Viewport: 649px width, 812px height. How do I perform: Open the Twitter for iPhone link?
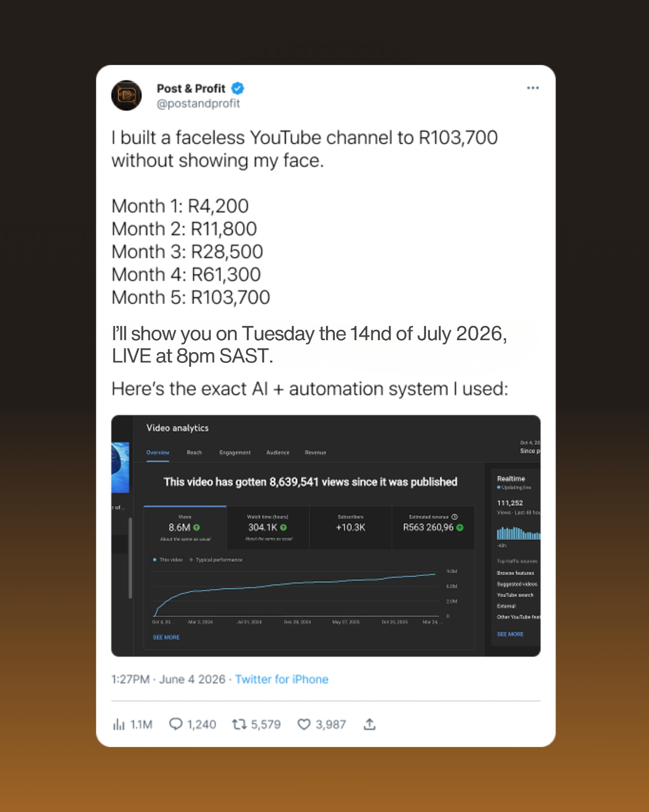coord(282,679)
